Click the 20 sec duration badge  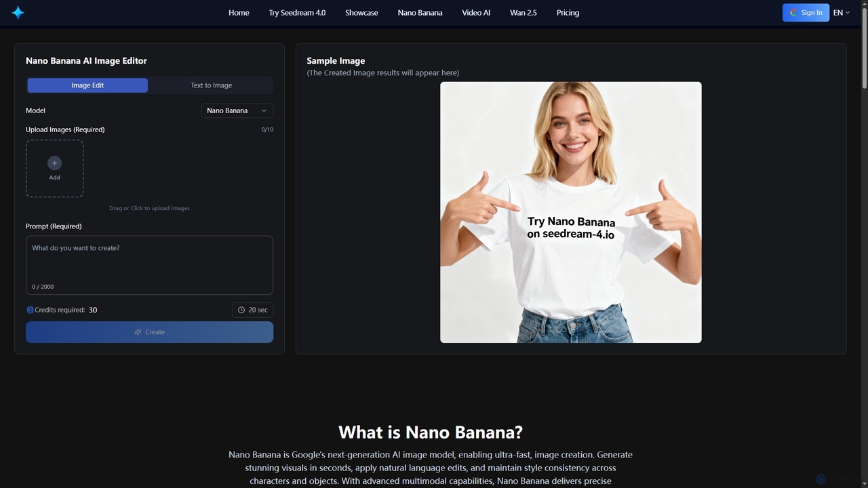coord(252,310)
